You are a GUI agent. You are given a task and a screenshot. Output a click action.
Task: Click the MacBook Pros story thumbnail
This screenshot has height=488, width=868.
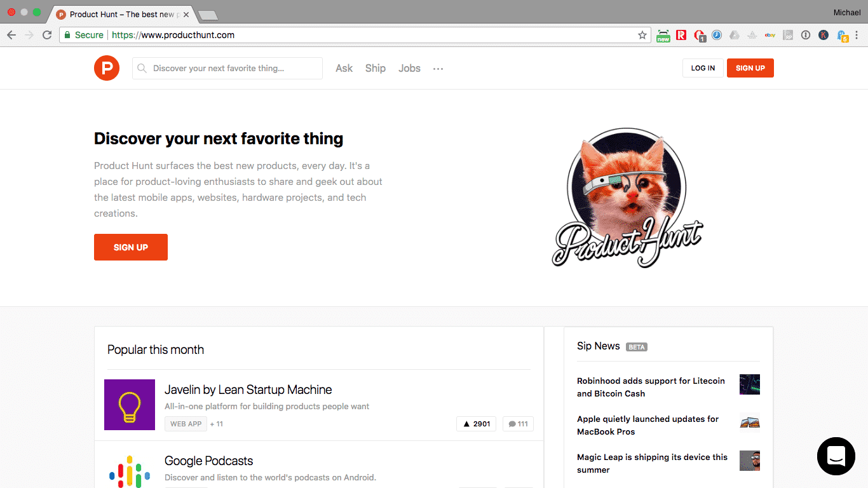click(x=750, y=423)
